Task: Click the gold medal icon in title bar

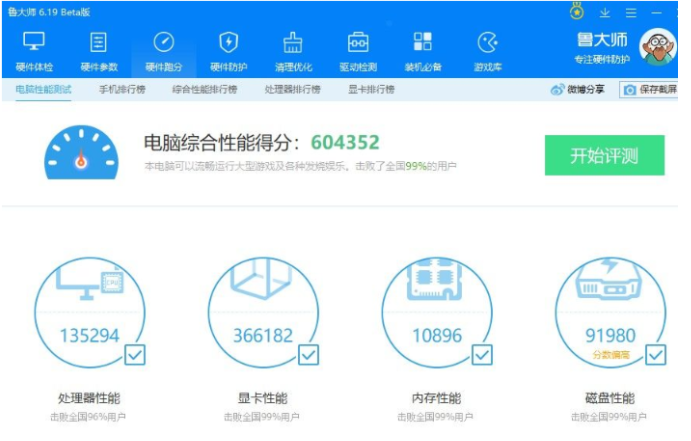Action: (x=577, y=12)
